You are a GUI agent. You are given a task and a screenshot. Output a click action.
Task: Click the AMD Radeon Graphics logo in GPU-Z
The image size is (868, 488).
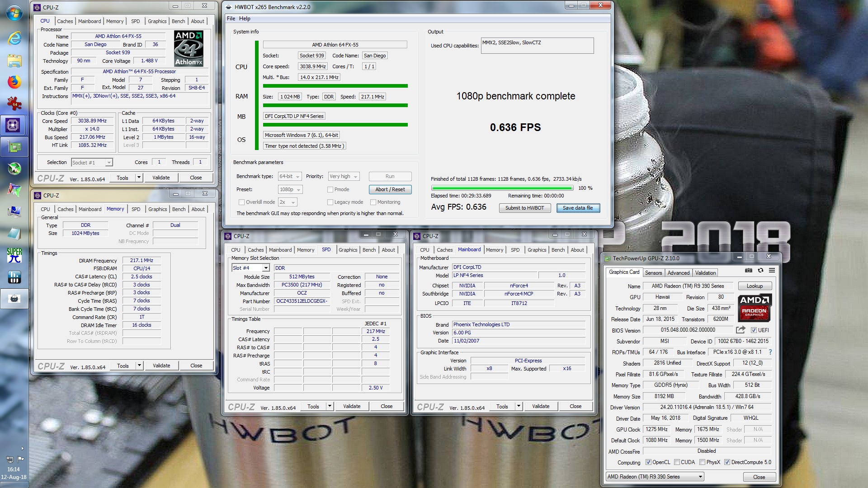click(755, 307)
